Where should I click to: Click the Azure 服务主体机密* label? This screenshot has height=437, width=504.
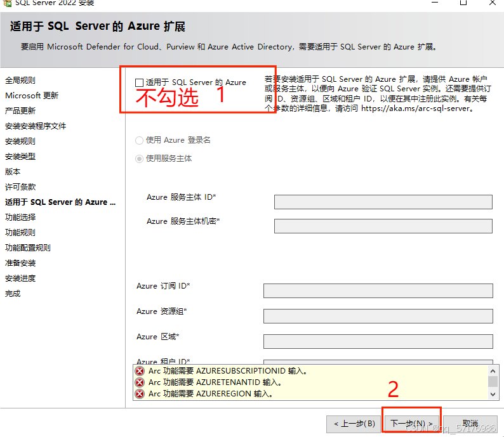183,221
